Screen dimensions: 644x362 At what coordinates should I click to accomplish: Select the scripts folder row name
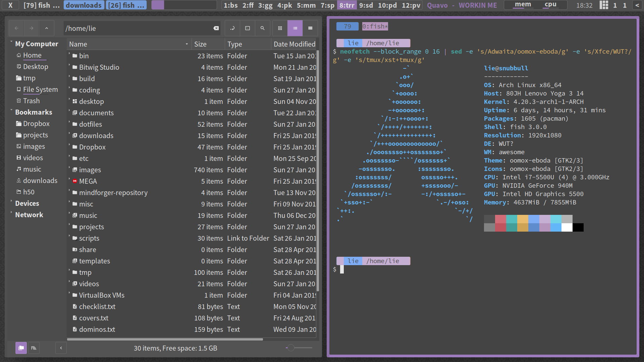click(89, 238)
